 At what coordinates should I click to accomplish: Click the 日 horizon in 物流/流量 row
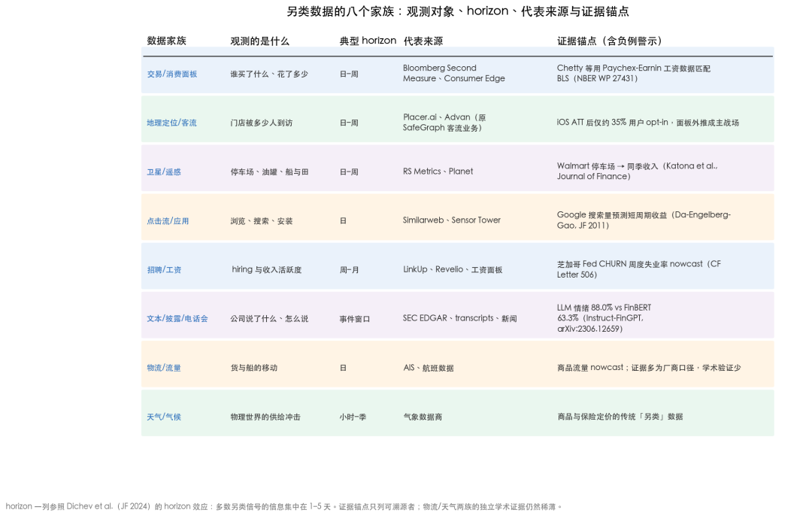[x=343, y=368]
